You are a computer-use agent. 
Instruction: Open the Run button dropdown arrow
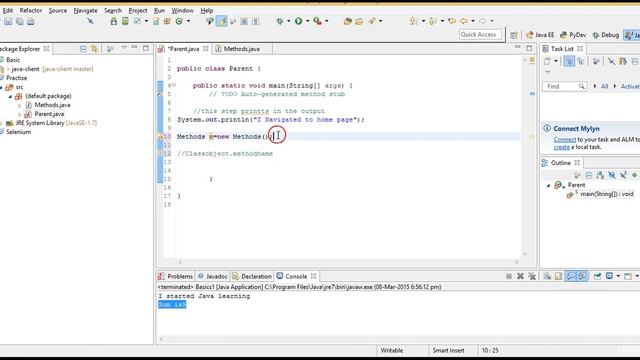(x=307, y=21)
